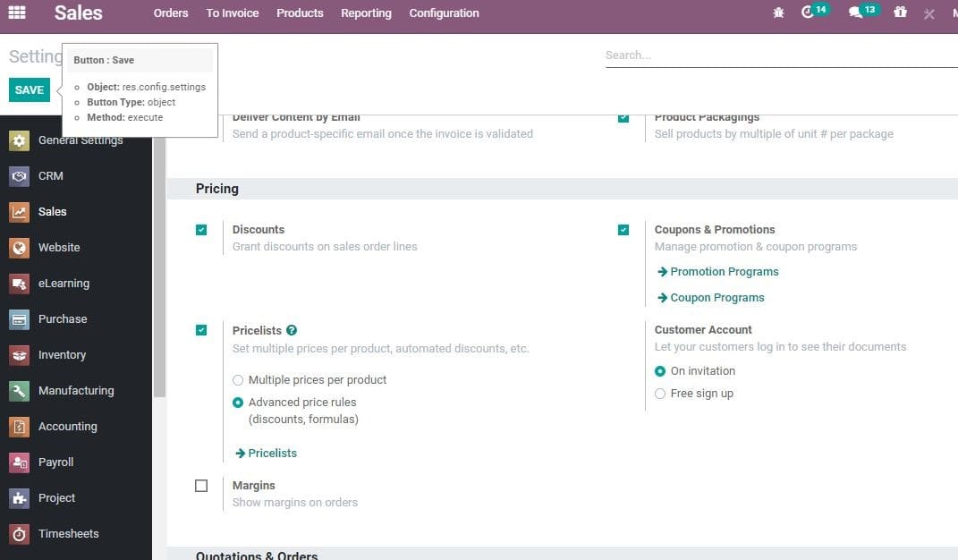Image resolution: width=958 pixels, height=560 pixels.
Task: Uncheck the Discounts checkbox
Action: click(201, 230)
